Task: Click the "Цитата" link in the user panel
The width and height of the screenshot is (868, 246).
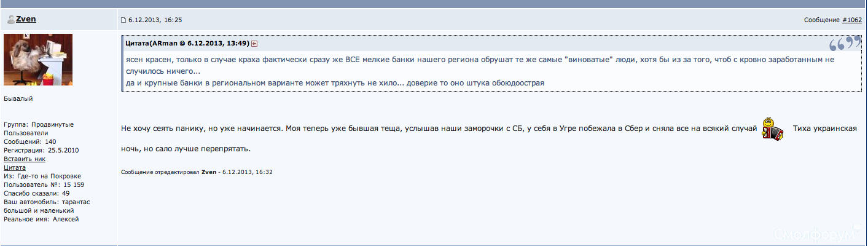Action: click(15, 167)
